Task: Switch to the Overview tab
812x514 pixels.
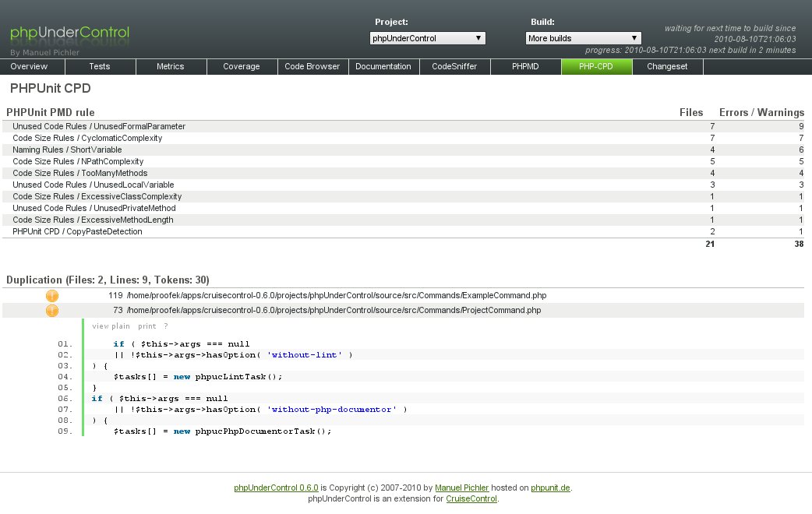Action: [29, 67]
